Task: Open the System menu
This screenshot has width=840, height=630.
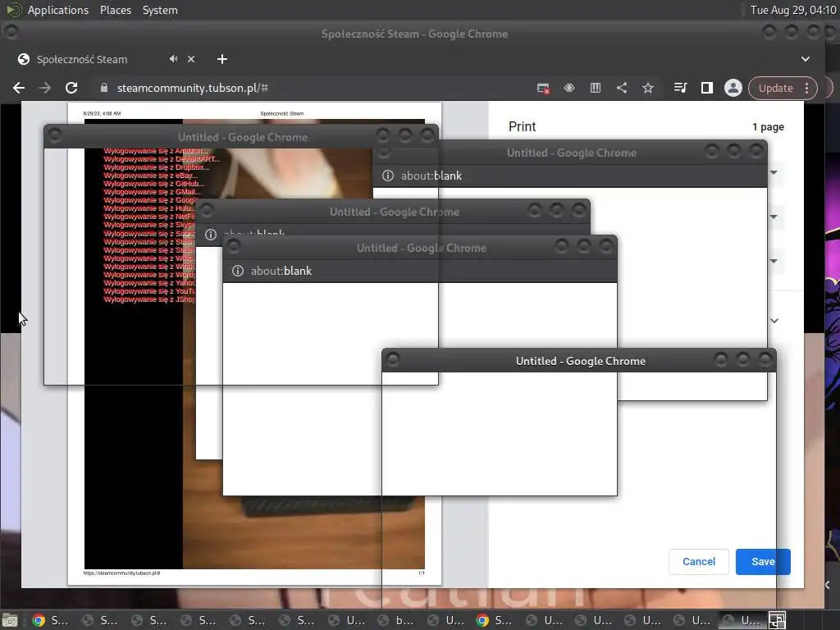Action: pyautogui.click(x=160, y=10)
